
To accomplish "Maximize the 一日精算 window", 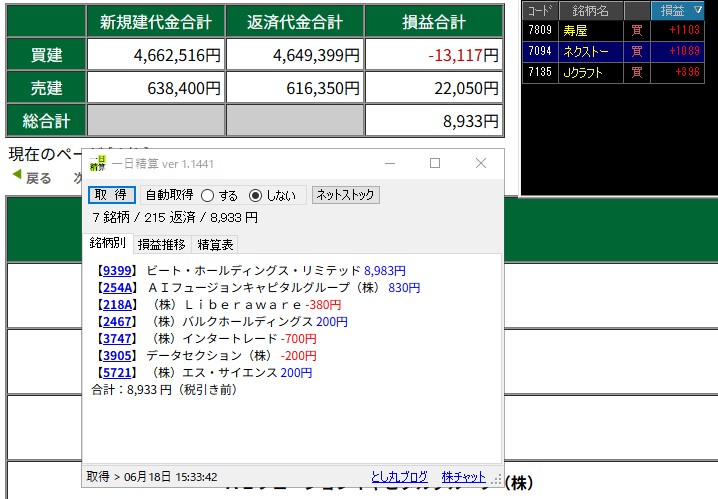I will point(435,163).
